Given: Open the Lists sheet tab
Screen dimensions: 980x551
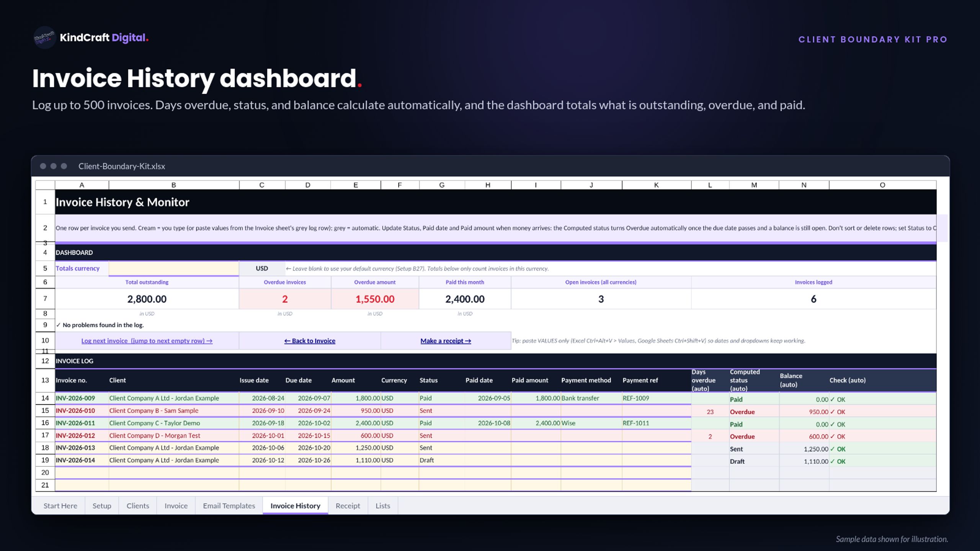Looking at the screenshot, I should (383, 505).
